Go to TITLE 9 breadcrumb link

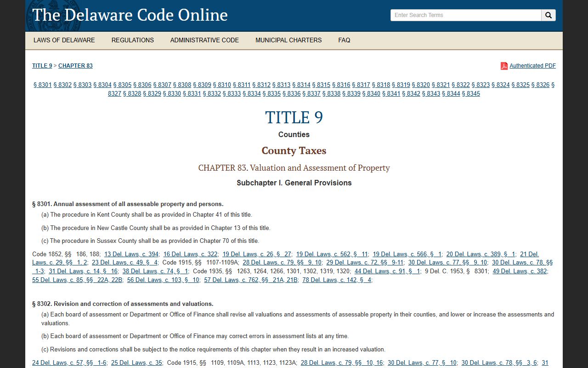[x=42, y=66]
